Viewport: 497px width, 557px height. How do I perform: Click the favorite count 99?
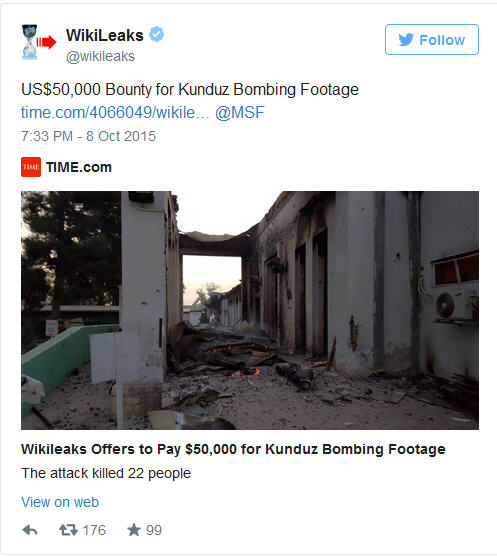pyautogui.click(x=154, y=530)
